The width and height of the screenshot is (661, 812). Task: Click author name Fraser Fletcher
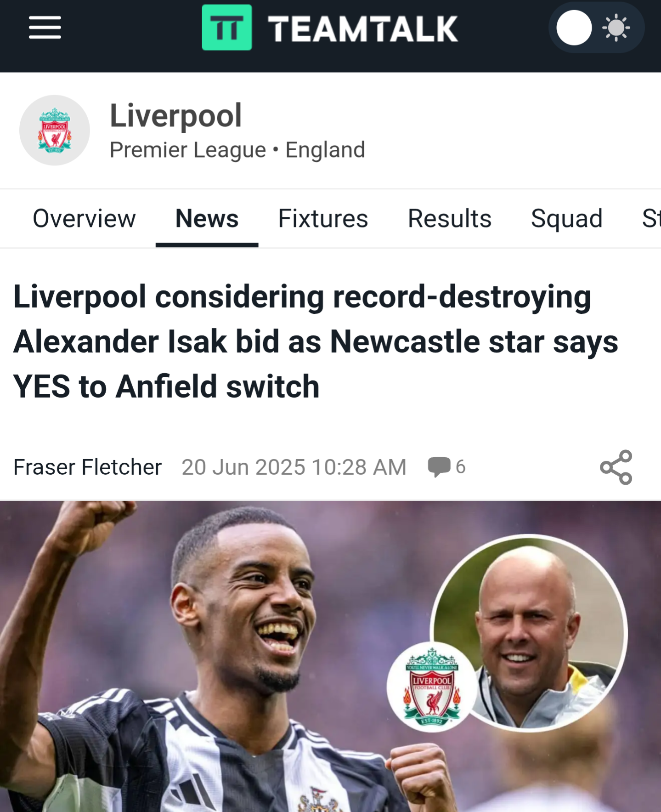(88, 467)
